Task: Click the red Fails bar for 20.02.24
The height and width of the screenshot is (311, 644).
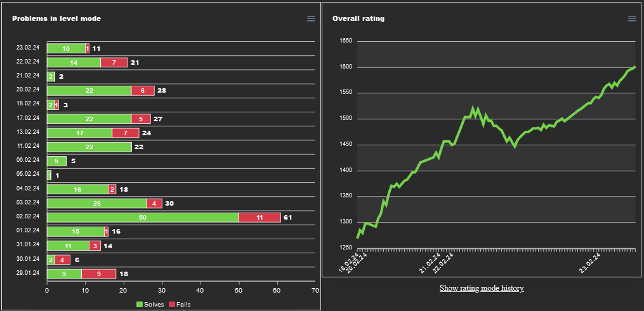Action: pos(143,91)
